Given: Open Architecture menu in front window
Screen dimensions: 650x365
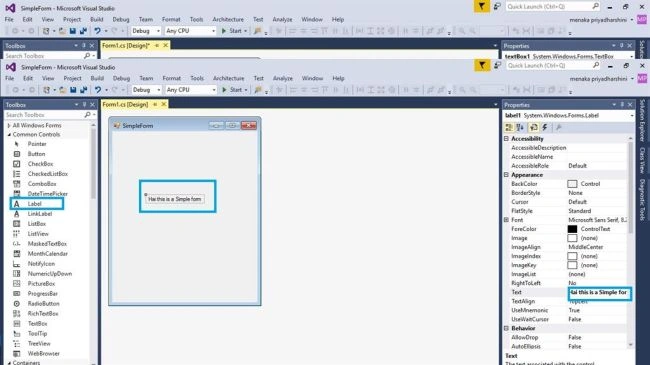Looking at the screenshot, I should coord(228,78).
